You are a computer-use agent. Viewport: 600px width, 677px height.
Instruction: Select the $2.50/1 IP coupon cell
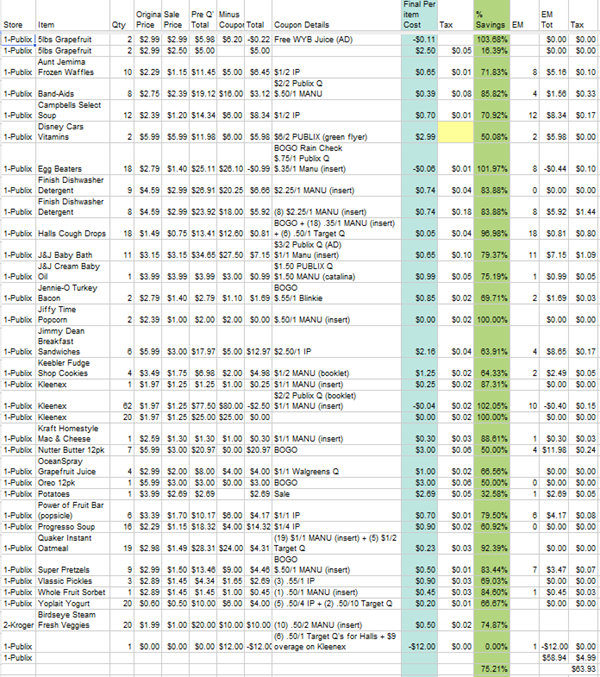coord(337,342)
